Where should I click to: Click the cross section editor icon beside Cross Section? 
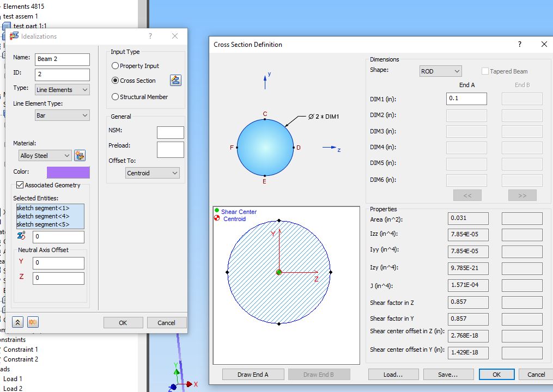pyautogui.click(x=175, y=80)
